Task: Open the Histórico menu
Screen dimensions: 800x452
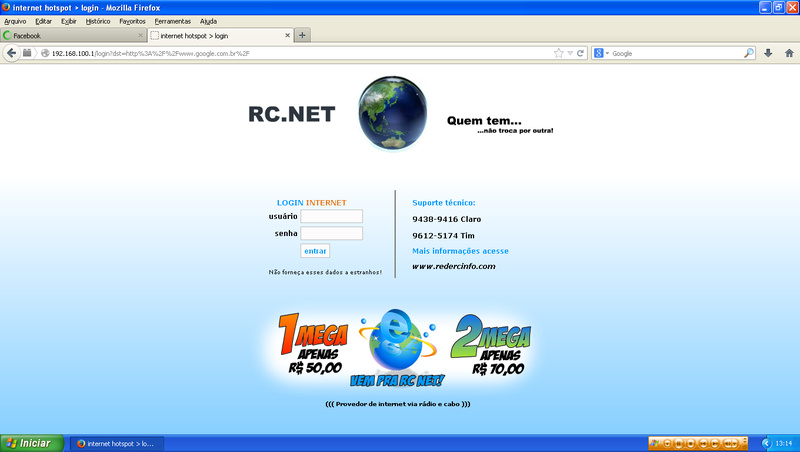Action: click(97, 21)
